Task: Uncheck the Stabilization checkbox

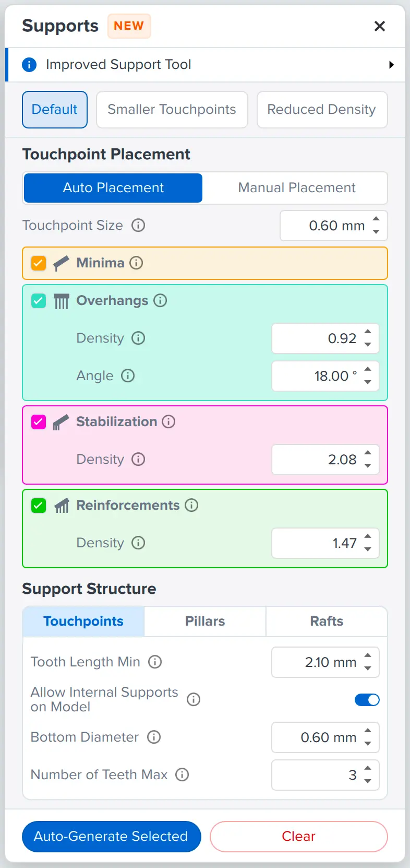Action: [x=39, y=422]
